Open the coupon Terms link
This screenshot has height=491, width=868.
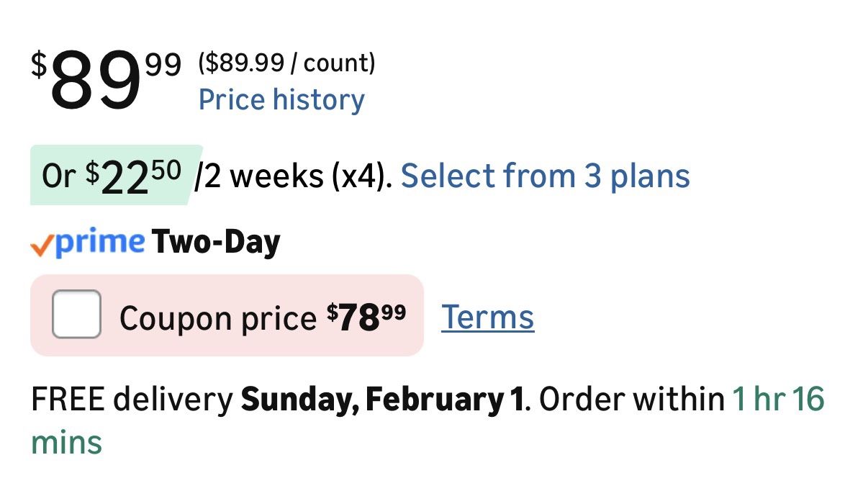[x=487, y=317]
